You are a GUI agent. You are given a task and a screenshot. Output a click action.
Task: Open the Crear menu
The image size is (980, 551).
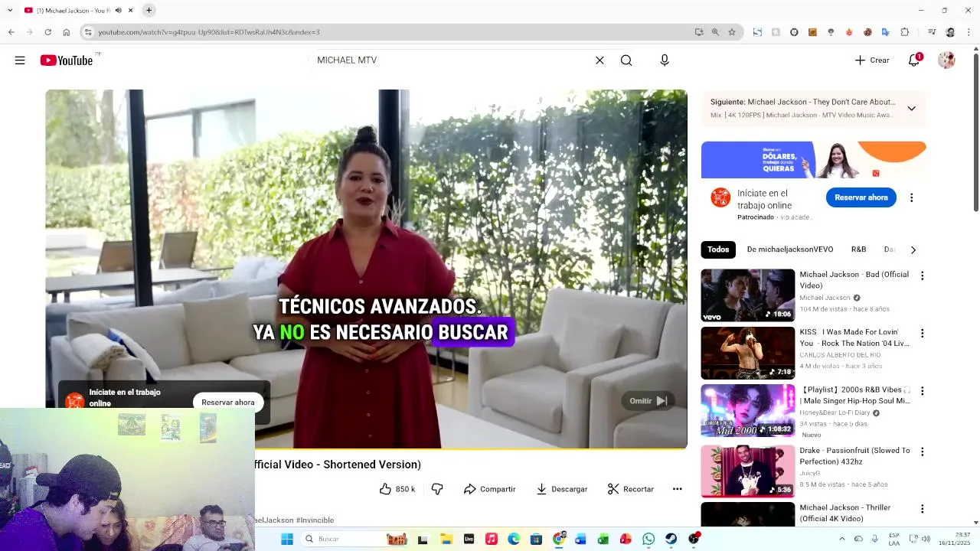(x=872, y=60)
